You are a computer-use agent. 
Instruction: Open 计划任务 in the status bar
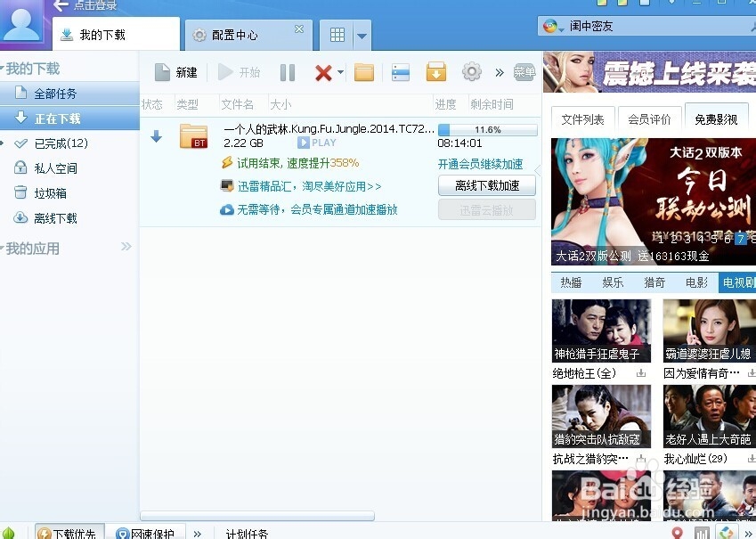(x=247, y=534)
